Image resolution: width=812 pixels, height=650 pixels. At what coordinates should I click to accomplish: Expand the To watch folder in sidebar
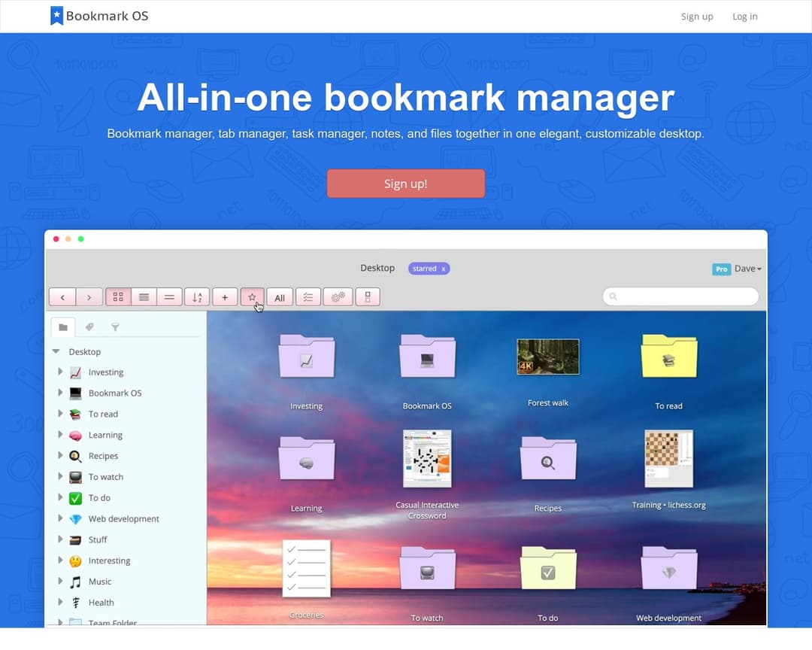(60, 476)
